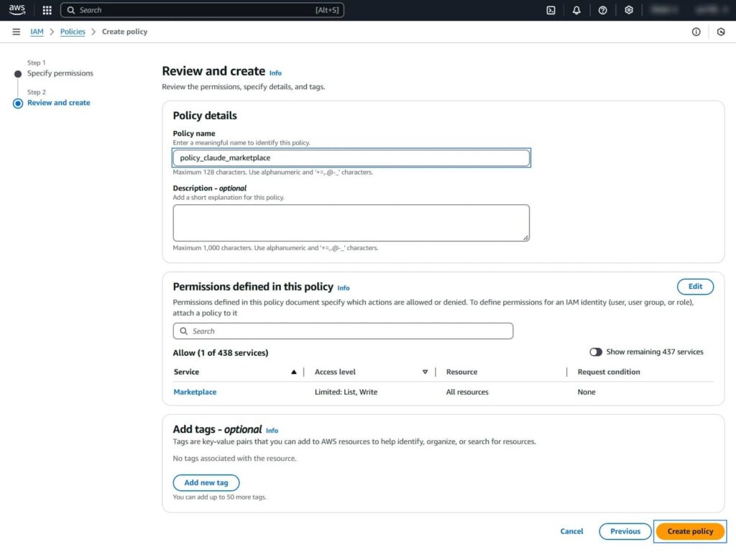Collapse the left navigation hamburger menu

coord(16,32)
